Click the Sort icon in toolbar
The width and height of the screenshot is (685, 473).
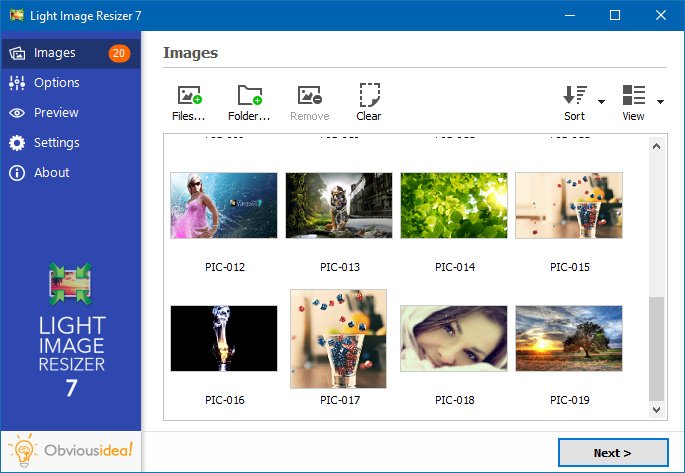click(574, 95)
